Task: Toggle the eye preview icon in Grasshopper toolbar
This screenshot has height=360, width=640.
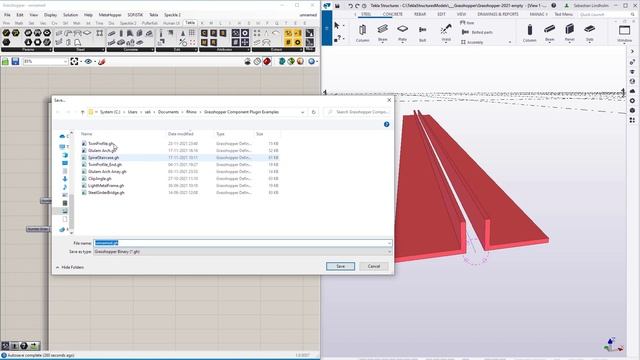Action: point(88,61)
